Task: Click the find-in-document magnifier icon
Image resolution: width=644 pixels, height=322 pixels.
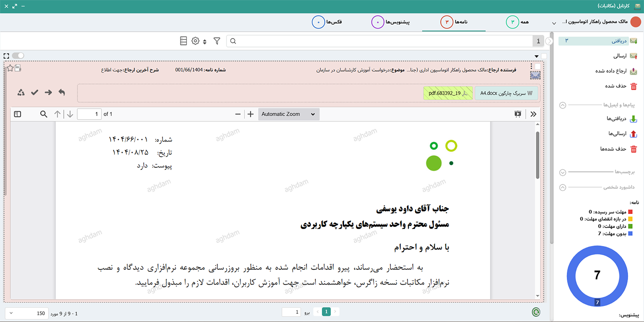Action: pyautogui.click(x=44, y=114)
